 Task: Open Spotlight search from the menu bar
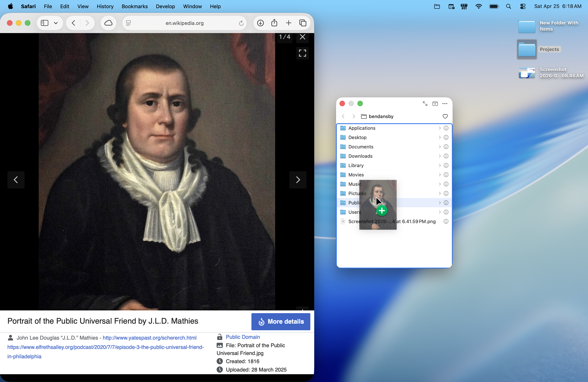[508, 6]
